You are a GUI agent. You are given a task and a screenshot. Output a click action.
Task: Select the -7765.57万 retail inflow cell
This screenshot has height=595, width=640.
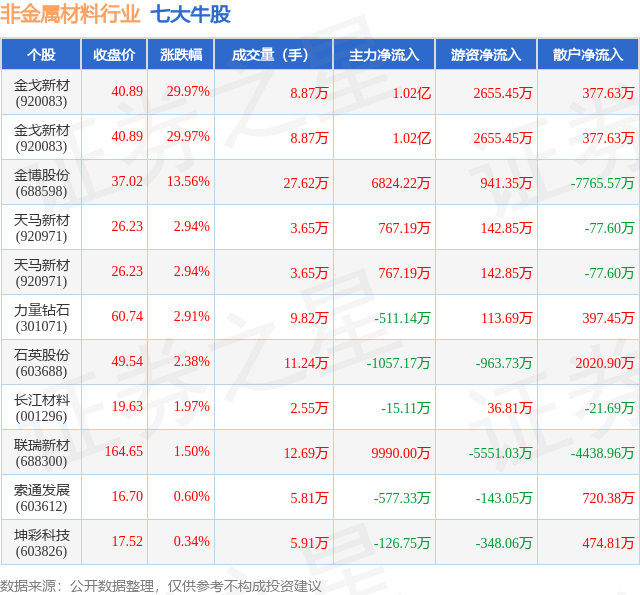pos(602,183)
